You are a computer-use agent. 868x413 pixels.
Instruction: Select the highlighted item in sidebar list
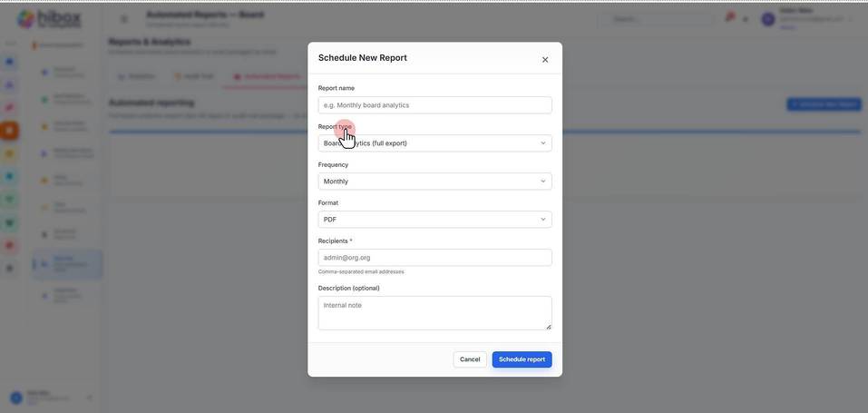tap(67, 264)
